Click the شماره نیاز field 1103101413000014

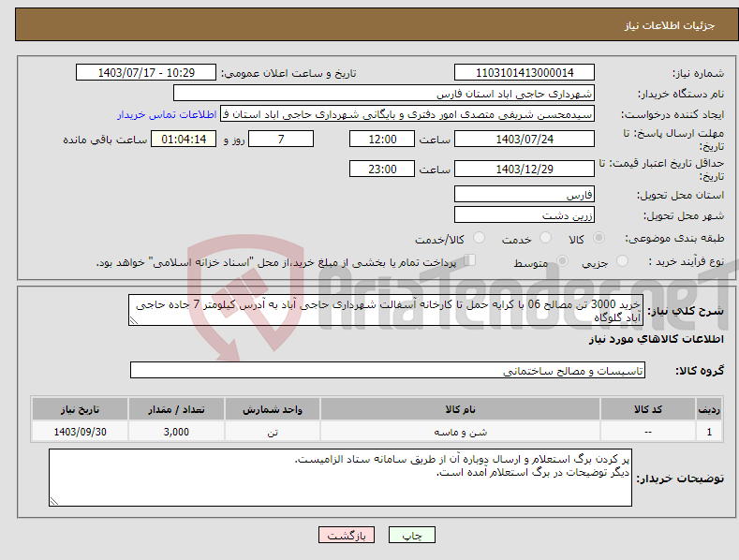click(x=525, y=73)
